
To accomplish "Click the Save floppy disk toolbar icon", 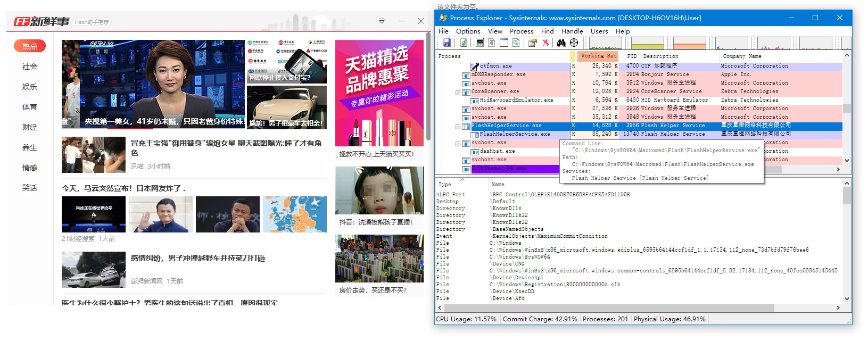I will tap(447, 43).
